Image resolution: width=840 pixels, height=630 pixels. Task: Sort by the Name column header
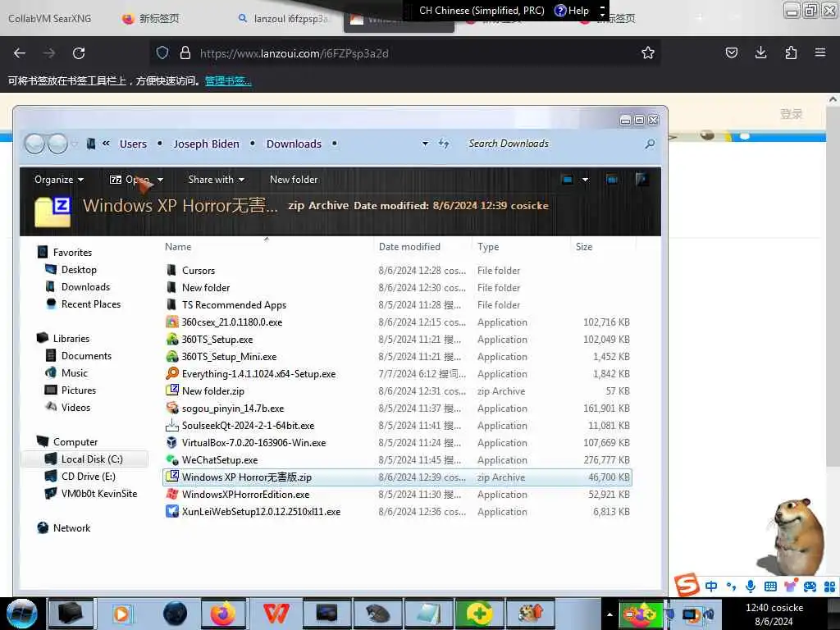[x=178, y=247]
